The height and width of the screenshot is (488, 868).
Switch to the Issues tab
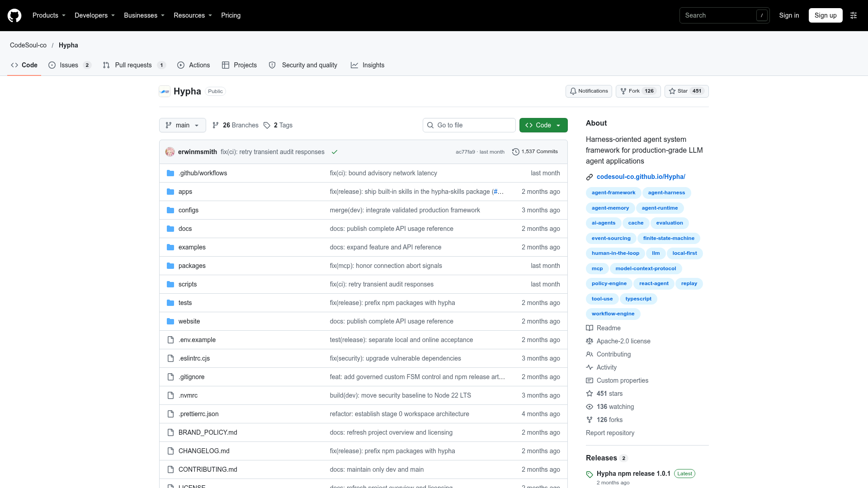[x=70, y=65]
